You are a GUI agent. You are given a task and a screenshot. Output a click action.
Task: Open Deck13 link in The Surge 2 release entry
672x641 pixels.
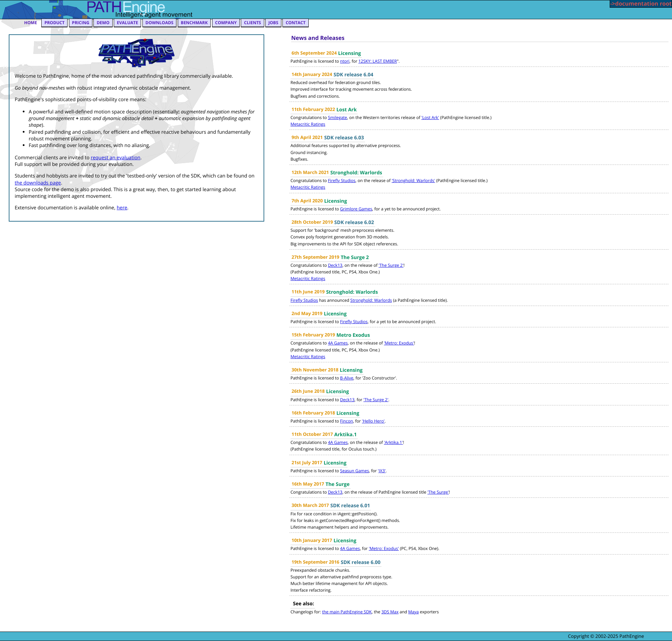335,265
